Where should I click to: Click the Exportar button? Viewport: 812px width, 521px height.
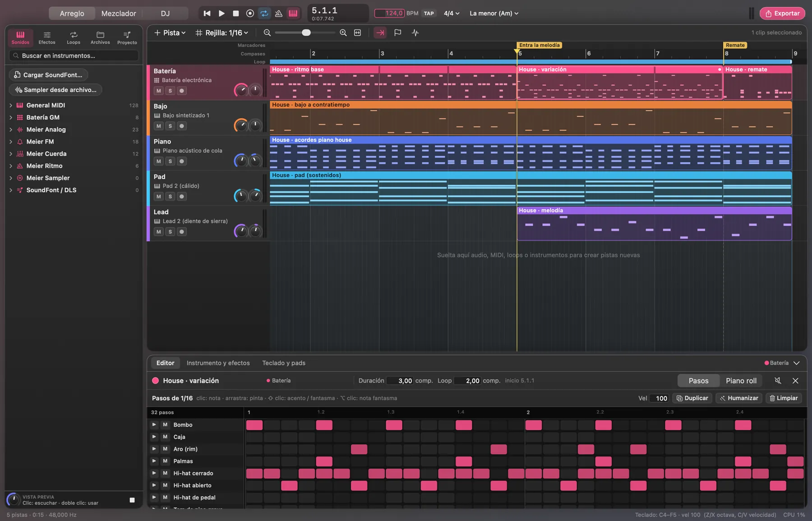tap(782, 14)
